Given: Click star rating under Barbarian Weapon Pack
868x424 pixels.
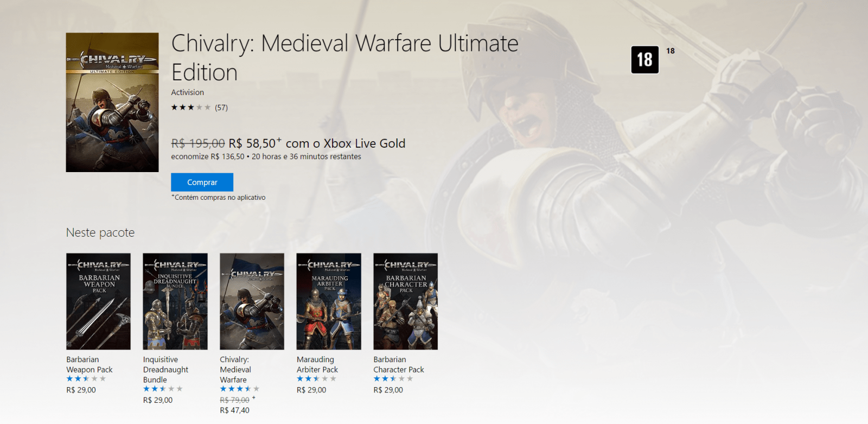Looking at the screenshot, I should click(x=86, y=379).
